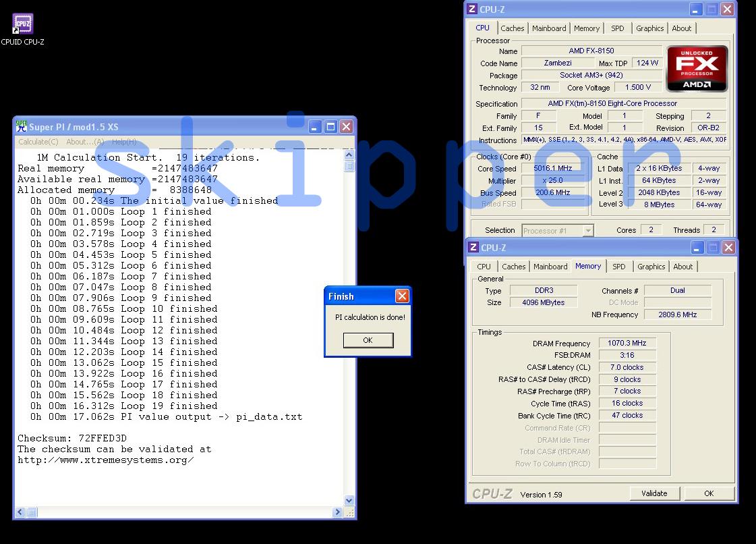Click the upper CPU-Z window title icon

click(472, 9)
